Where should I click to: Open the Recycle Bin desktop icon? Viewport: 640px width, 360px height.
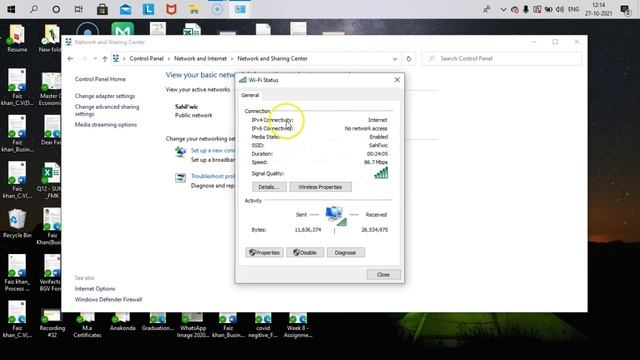click(17, 223)
